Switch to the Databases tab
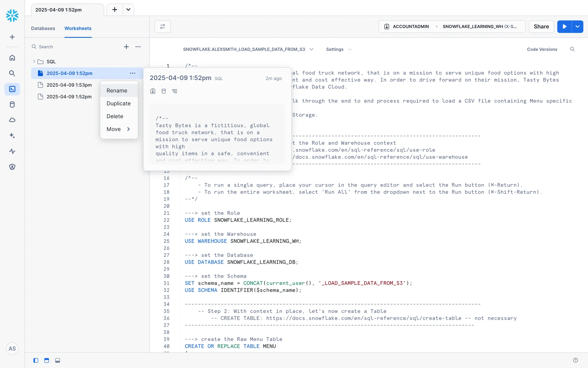 [x=43, y=28]
